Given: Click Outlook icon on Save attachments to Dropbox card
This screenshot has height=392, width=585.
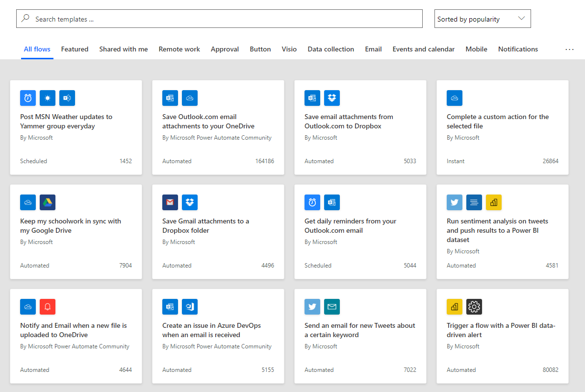Looking at the screenshot, I should coord(312,98).
